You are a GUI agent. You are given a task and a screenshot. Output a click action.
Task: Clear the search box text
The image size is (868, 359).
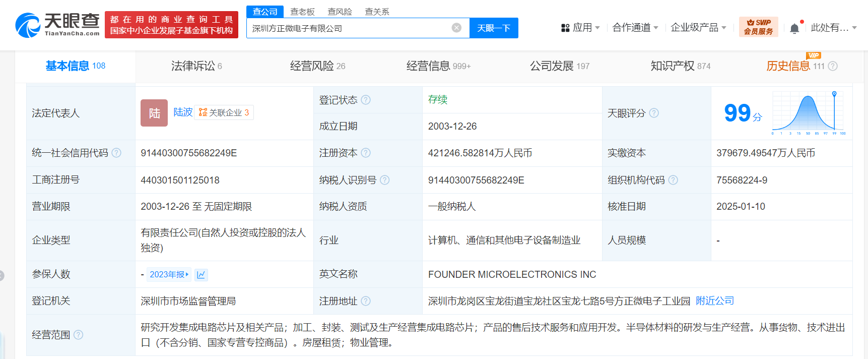tap(456, 28)
